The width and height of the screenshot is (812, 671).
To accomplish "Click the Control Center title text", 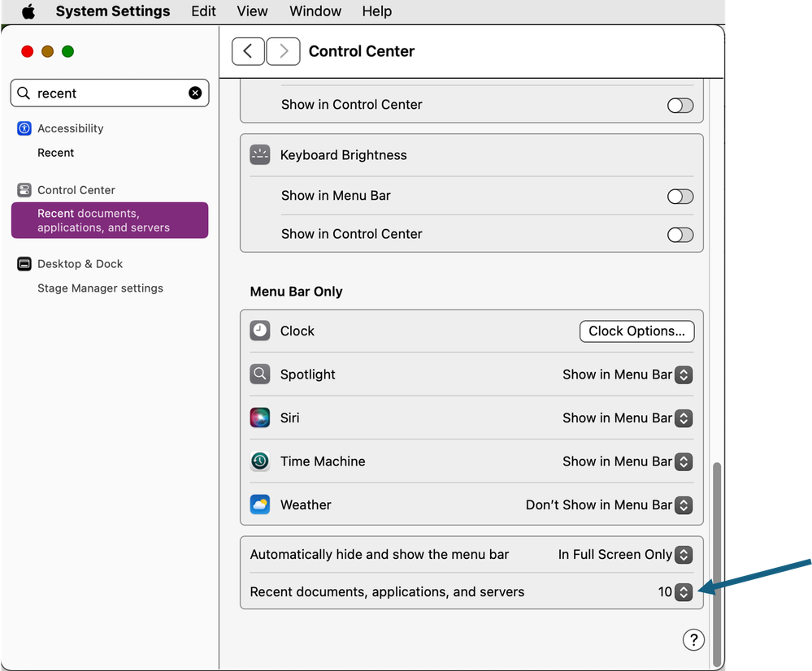I will (362, 51).
